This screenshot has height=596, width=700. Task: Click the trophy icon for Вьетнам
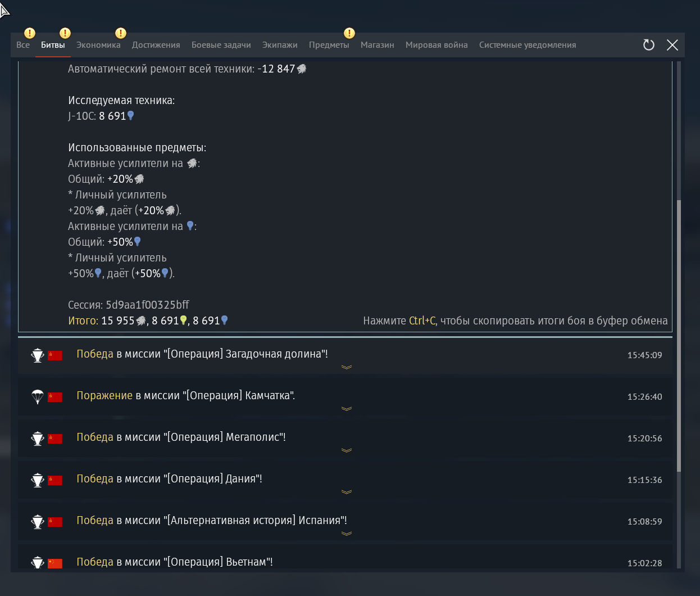click(x=38, y=563)
